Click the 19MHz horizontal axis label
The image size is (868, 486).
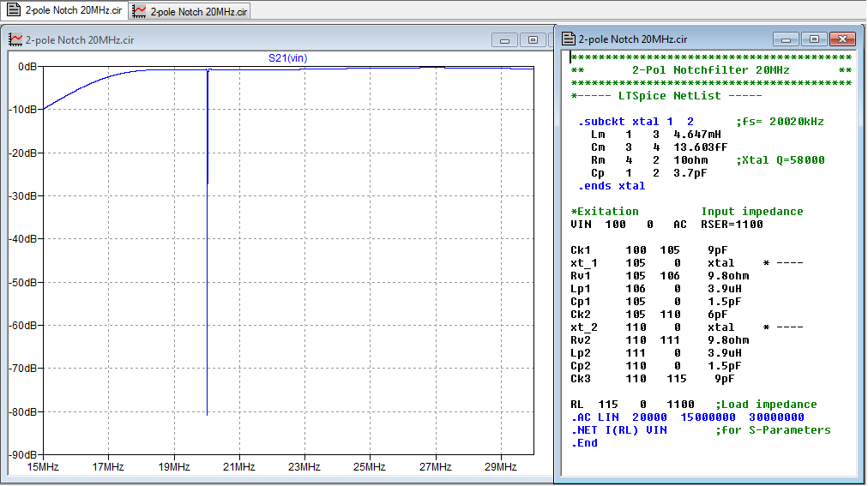pos(174,467)
